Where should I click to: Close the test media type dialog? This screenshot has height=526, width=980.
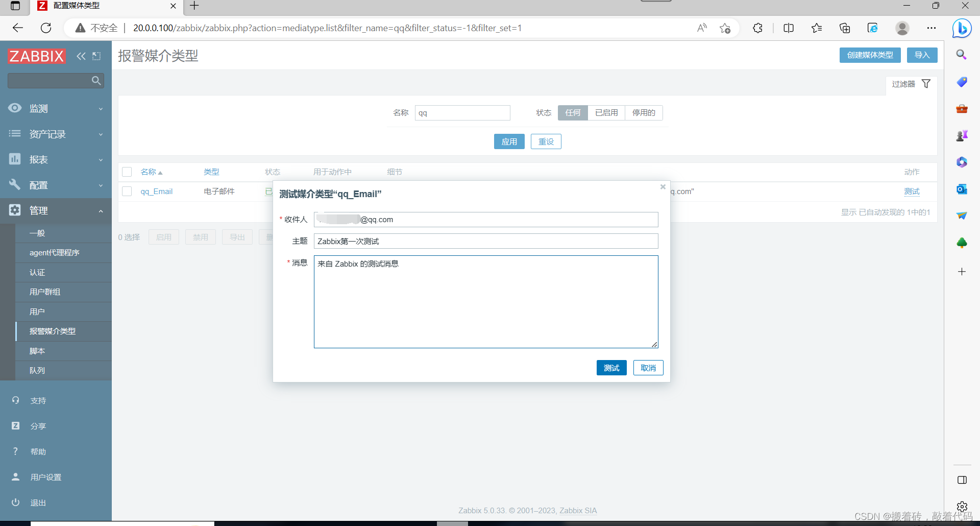(663, 187)
